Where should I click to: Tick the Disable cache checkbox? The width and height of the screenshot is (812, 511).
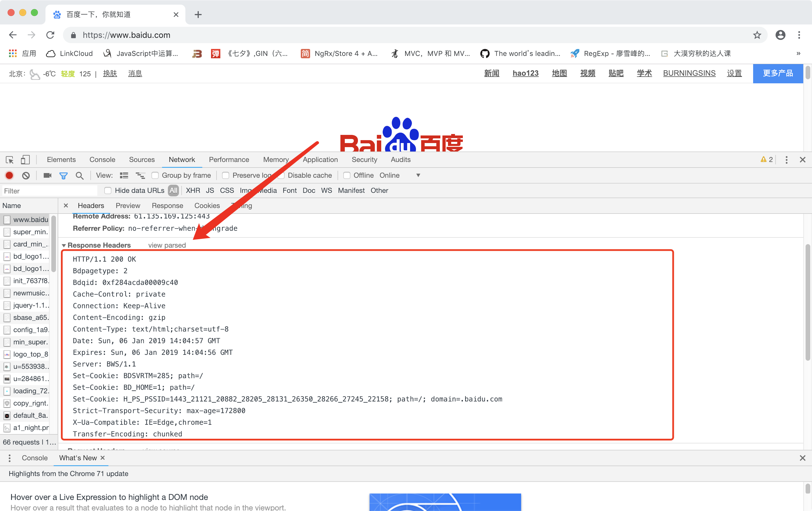pyautogui.click(x=281, y=175)
